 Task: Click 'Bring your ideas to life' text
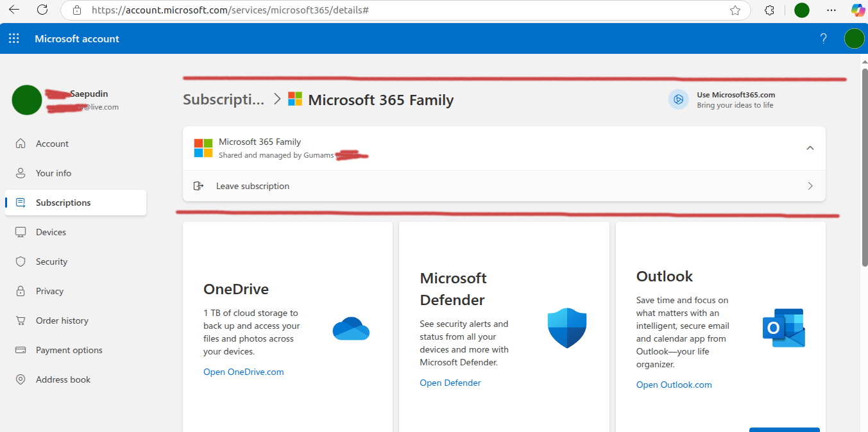[735, 105]
